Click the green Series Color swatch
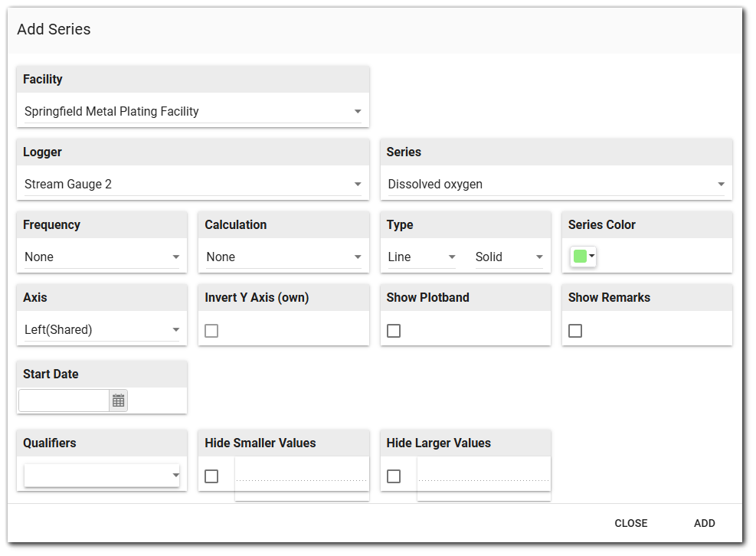This screenshot has height=556, width=756. point(580,257)
